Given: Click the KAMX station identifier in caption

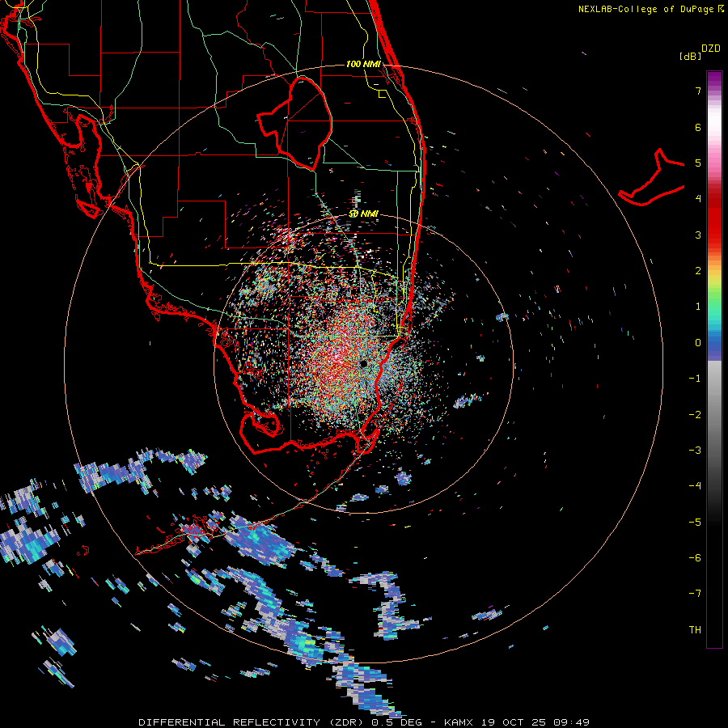Looking at the screenshot, I should 459,722.
